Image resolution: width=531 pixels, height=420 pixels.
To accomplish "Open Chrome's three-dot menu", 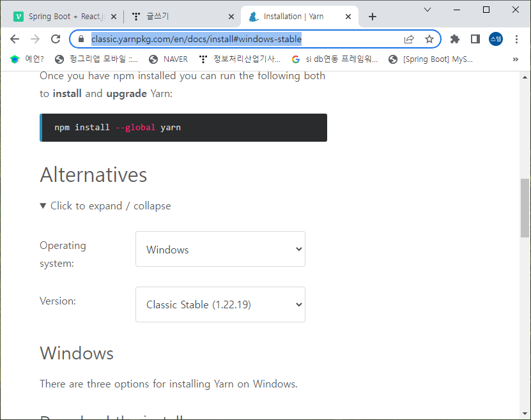I will (x=516, y=39).
